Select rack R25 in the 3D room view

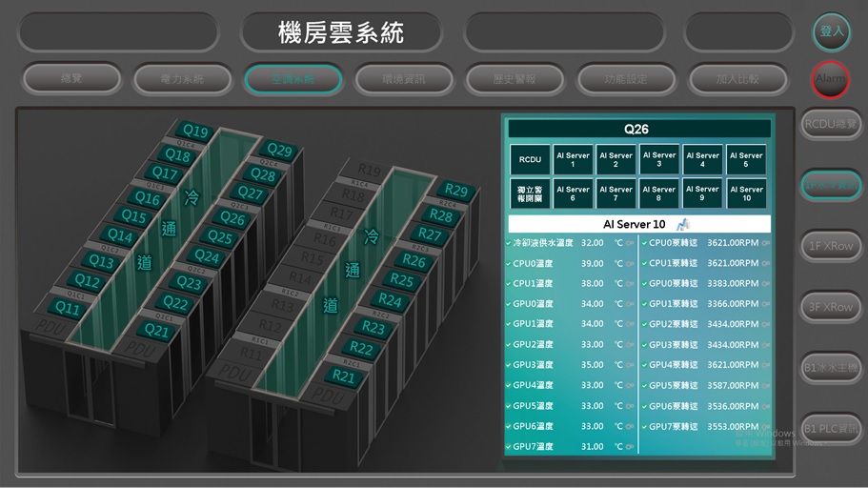(x=402, y=280)
